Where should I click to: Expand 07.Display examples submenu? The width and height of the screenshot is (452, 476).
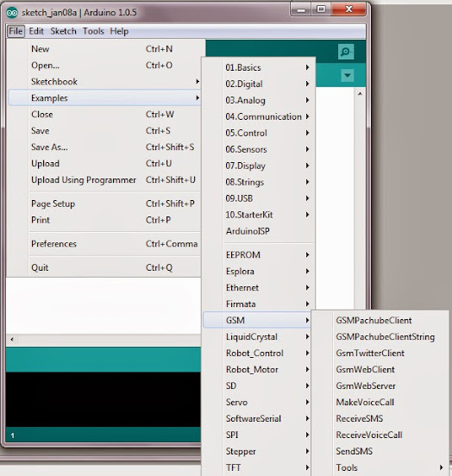[258, 166]
